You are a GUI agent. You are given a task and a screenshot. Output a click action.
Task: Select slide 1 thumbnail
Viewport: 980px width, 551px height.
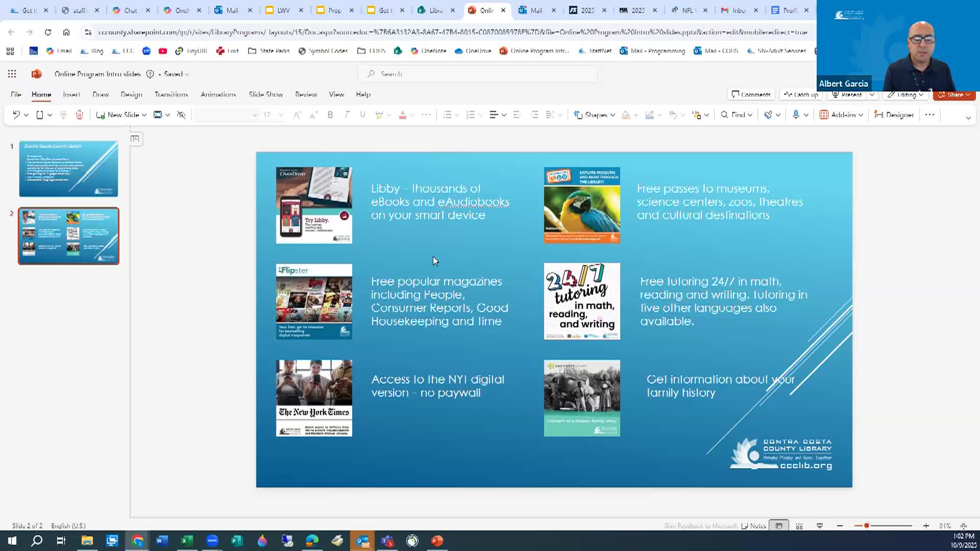click(68, 169)
